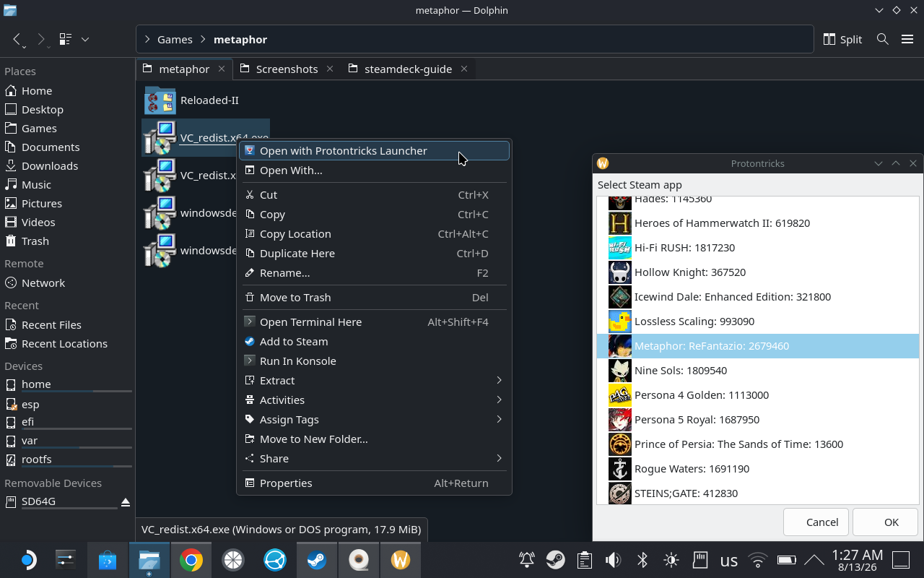This screenshot has height=578, width=924.
Task: Open the Wi-Fi network tray icon
Action: [758, 560]
